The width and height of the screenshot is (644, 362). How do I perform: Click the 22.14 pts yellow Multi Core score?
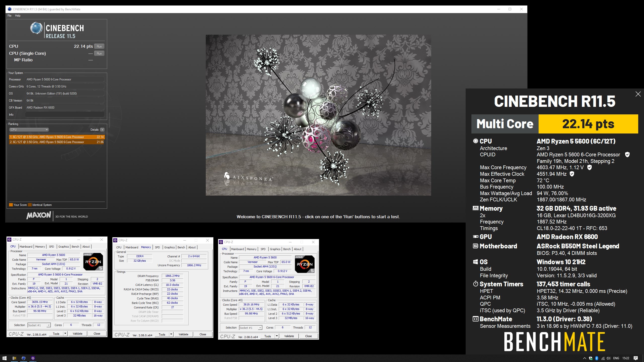pos(588,124)
